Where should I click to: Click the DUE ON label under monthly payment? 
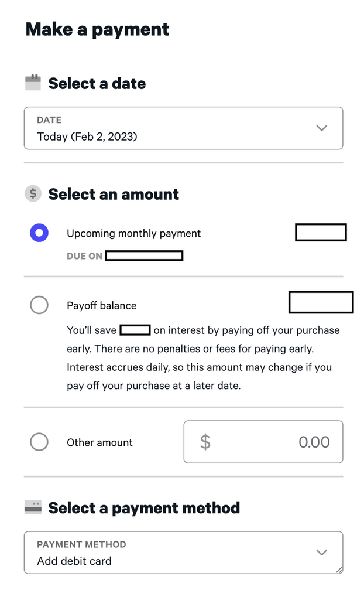coord(84,256)
